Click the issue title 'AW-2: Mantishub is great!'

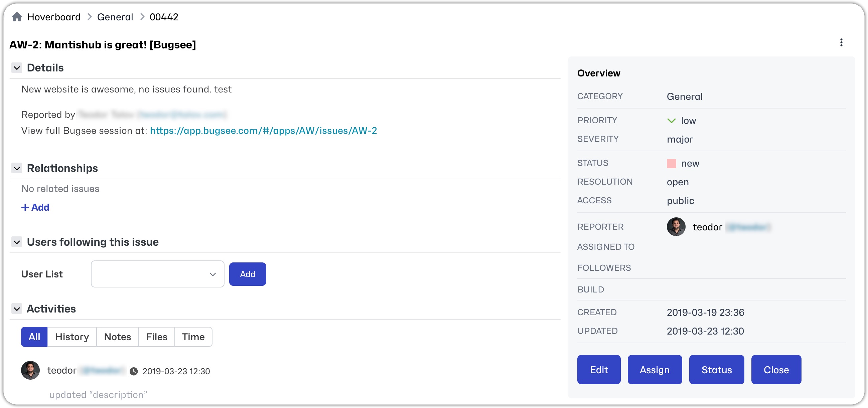[103, 45]
